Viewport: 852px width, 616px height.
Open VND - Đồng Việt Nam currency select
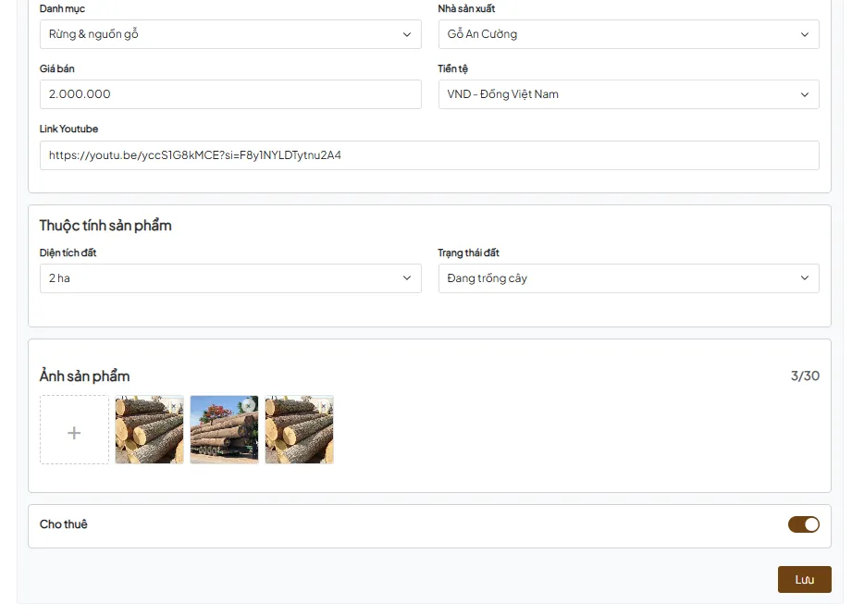tap(629, 94)
